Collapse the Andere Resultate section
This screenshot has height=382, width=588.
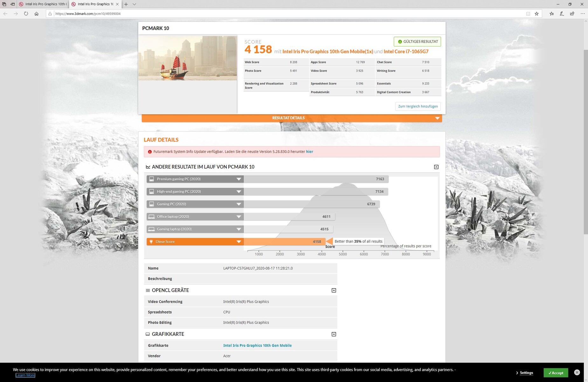(x=436, y=167)
